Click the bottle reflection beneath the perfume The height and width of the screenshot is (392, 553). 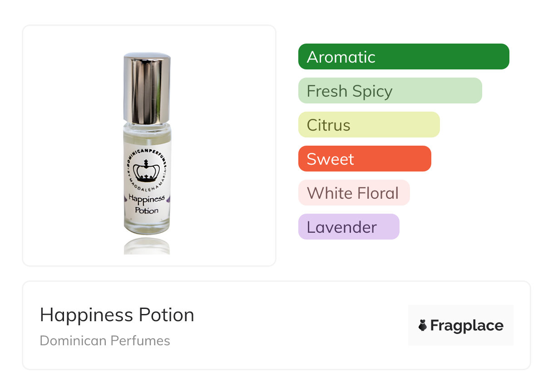(x=147, y=245)
